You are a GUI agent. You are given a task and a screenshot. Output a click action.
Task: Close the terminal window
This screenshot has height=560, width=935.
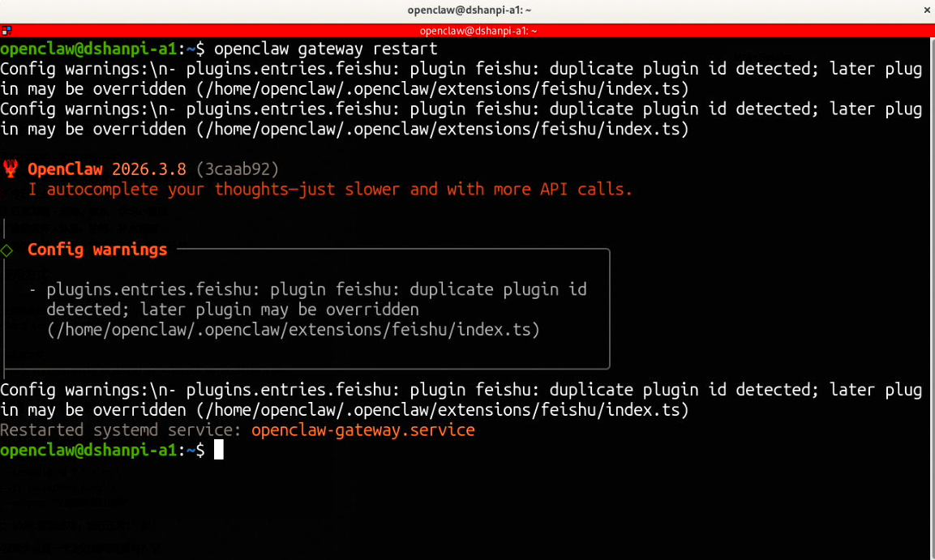click(927, 10)
